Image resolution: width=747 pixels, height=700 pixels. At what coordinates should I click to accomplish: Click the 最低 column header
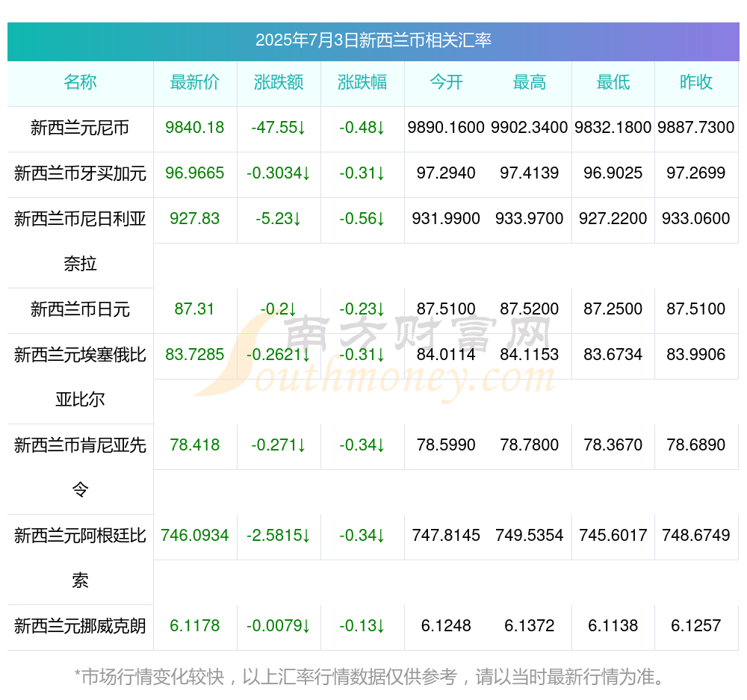(613, 82)
